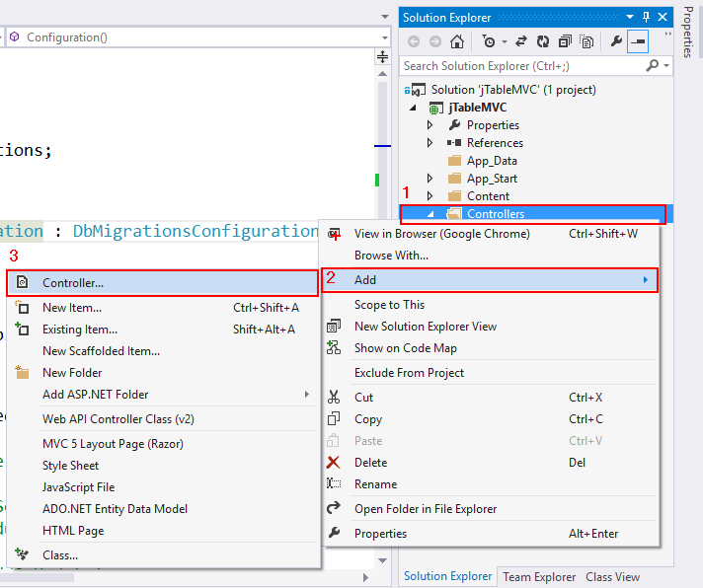
Task: Pin the Solution Explorer panel
Action: tap(646, 18)
